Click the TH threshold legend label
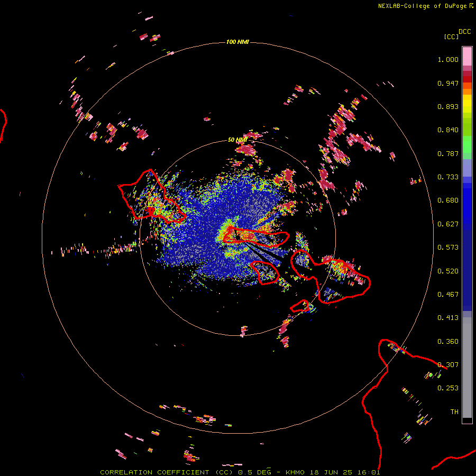476x476 pixels. pos(454,412)
